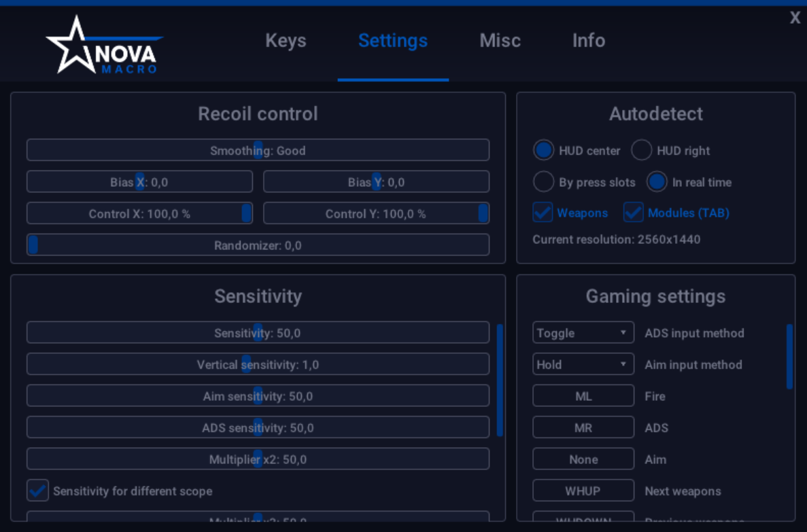This screenshot has height=532, width=807.
Task: Adjust the Smoothing slider
Action: tap(258, 150)
